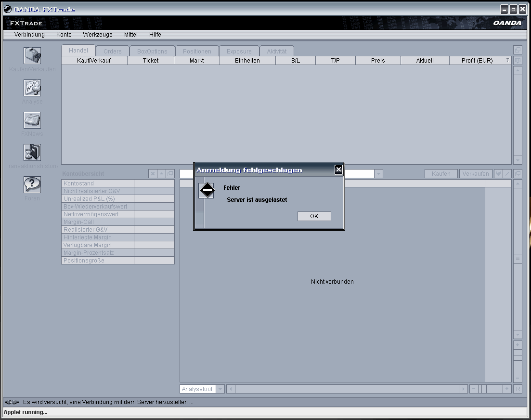Screen dimensions: 531x420
Task: Open the Transaktionshistorie icon
Action: point(32,152)
